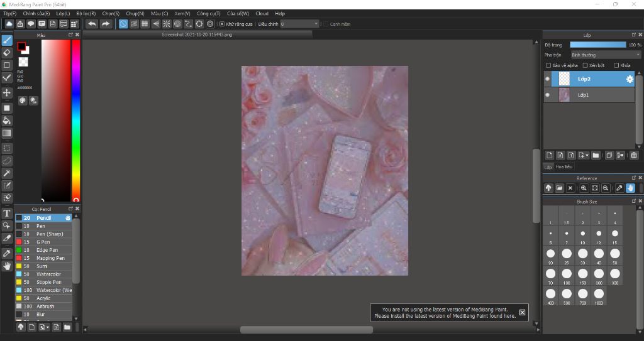Select the Bucket fill tool
This screenshot has height=341, width=644.
(x=7, y=121)
